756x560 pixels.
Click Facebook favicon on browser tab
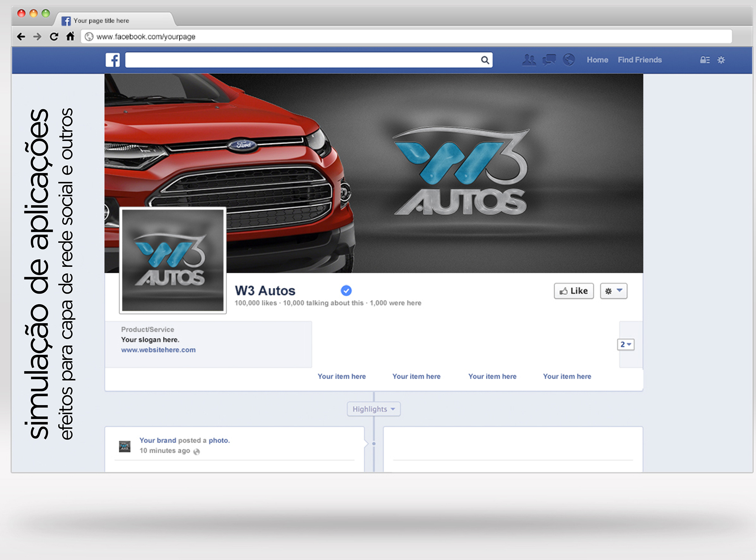pyautogui.click(x=66, y=21)
